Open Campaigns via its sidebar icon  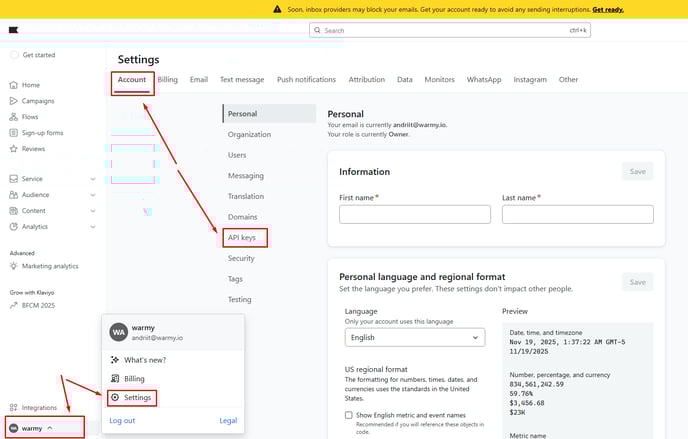click(13, 101)
